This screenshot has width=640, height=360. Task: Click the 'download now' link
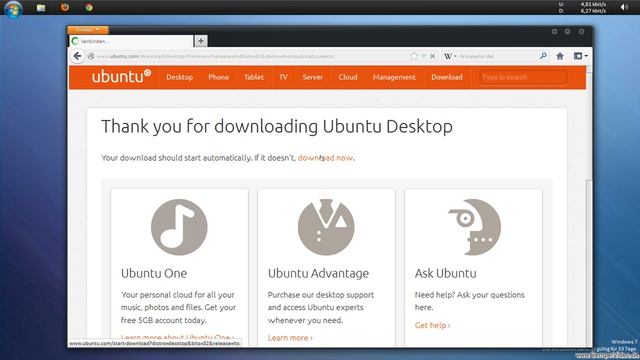(x=325, y=158)
